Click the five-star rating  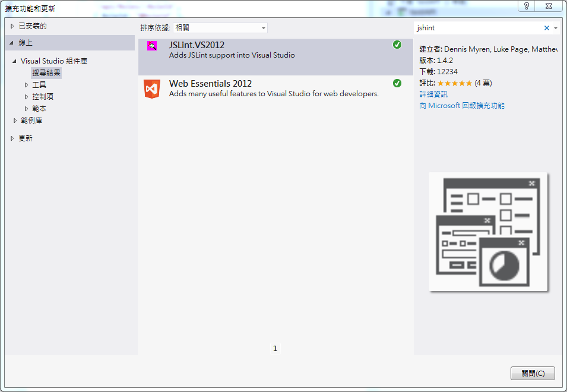point(455,83)
